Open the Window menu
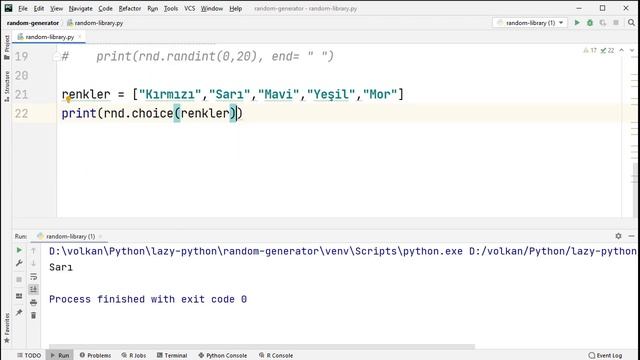 pos(212,8)
